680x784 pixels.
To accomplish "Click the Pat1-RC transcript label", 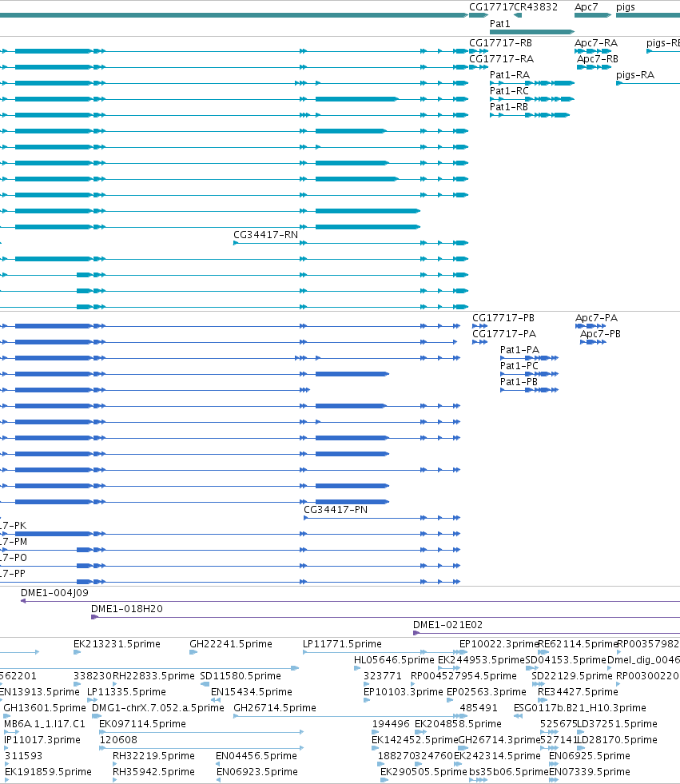I will pos(509,91).
